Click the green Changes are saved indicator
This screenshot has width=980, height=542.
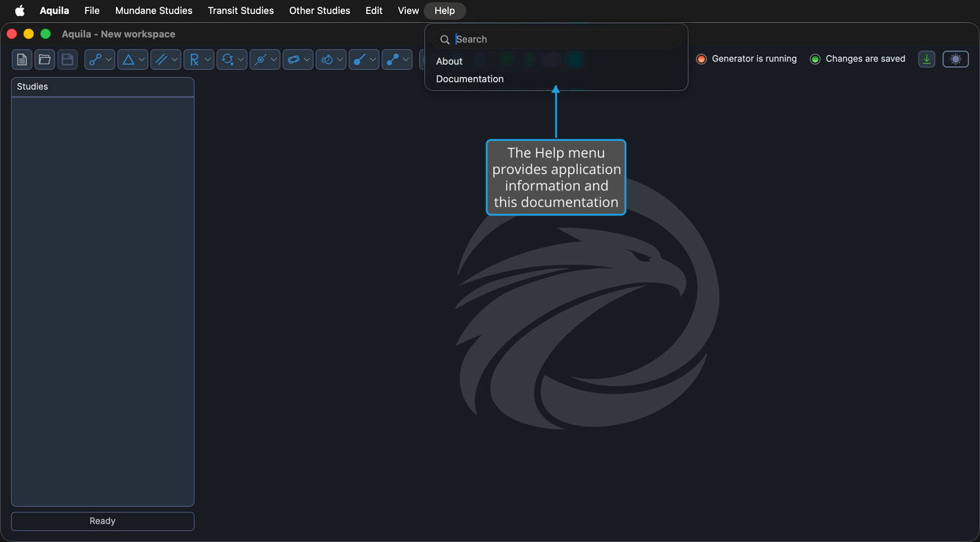(815, 59)
